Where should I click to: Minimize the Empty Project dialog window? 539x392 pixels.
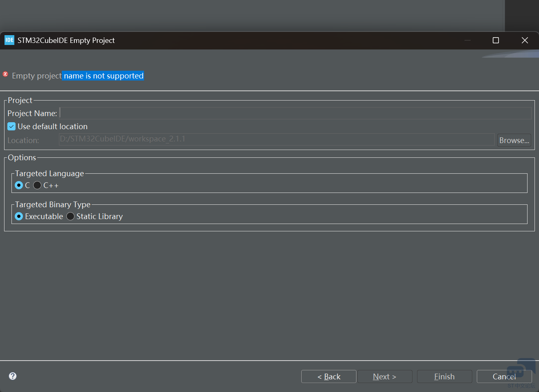[467, 40]
